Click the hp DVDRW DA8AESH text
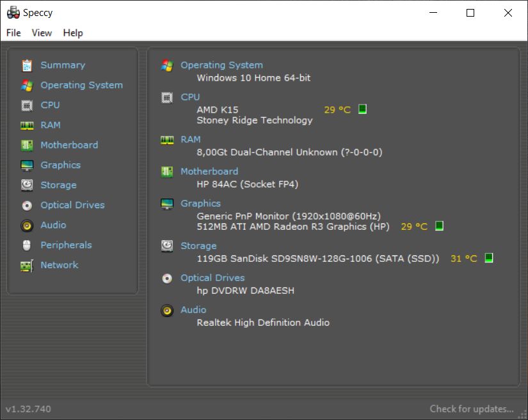 (246, 291)
